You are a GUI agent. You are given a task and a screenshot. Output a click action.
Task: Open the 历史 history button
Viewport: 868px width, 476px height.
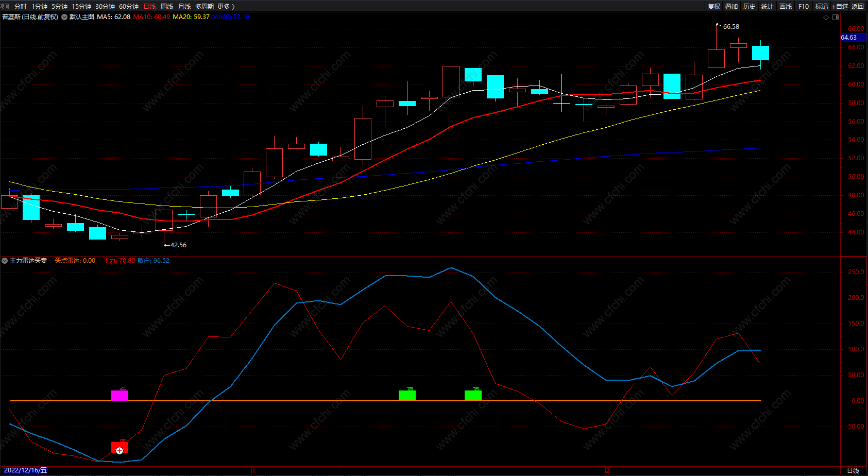click(750, 7)
